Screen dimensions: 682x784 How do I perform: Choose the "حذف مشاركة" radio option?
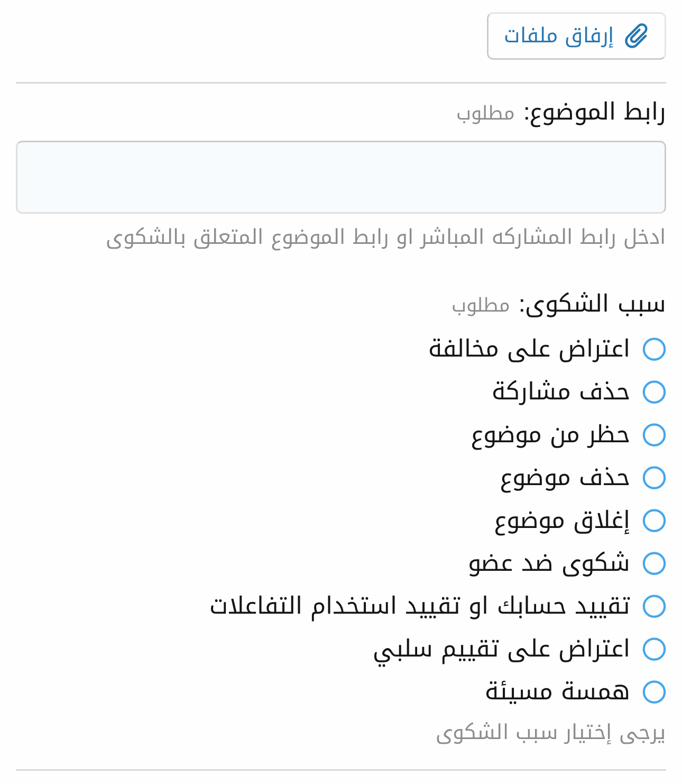(654, 392)
